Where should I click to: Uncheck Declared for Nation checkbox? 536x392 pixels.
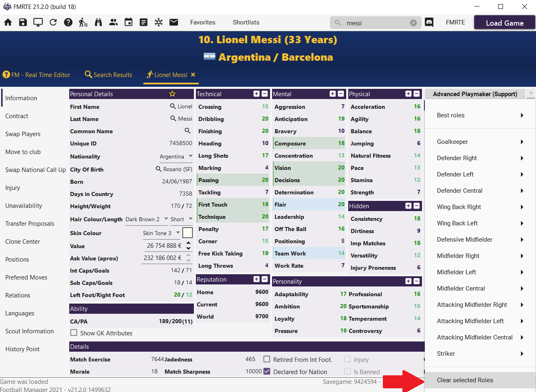tap(267, 371)
